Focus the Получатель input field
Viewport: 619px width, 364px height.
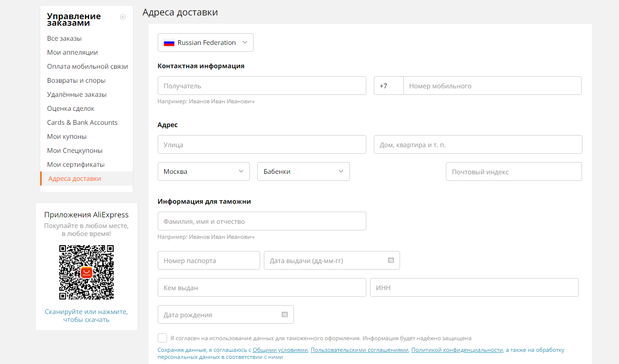[262, 86]
